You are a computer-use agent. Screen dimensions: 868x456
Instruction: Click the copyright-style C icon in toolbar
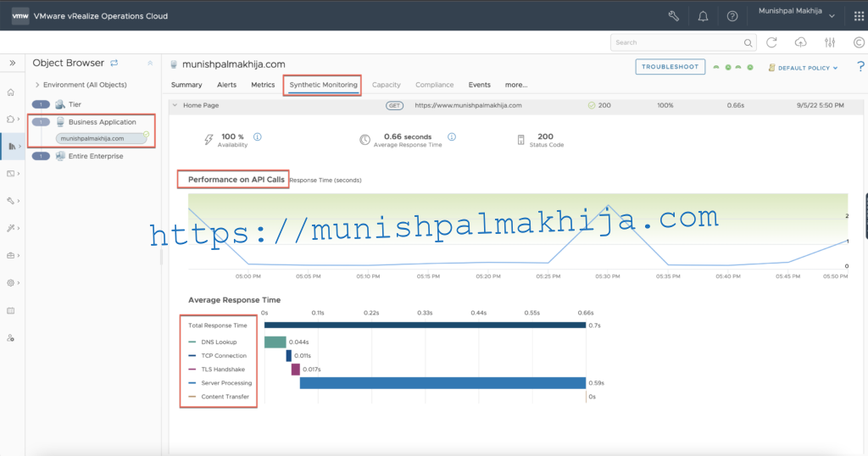pyautogui.click(x=860, y=42)
